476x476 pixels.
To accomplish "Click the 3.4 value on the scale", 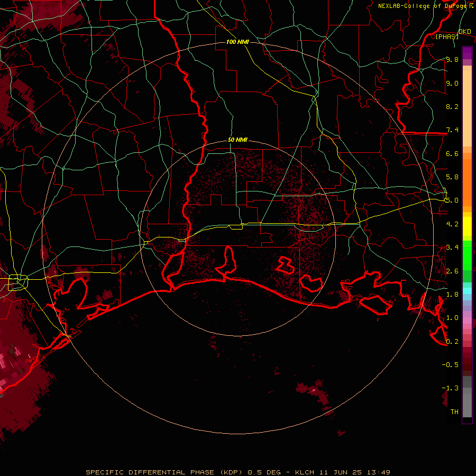I will tap(452, 247).
